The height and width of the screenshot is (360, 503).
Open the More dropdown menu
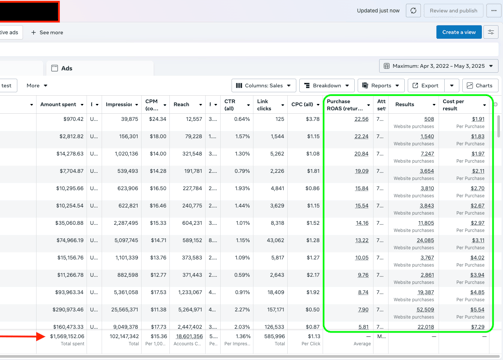(37, 86)
